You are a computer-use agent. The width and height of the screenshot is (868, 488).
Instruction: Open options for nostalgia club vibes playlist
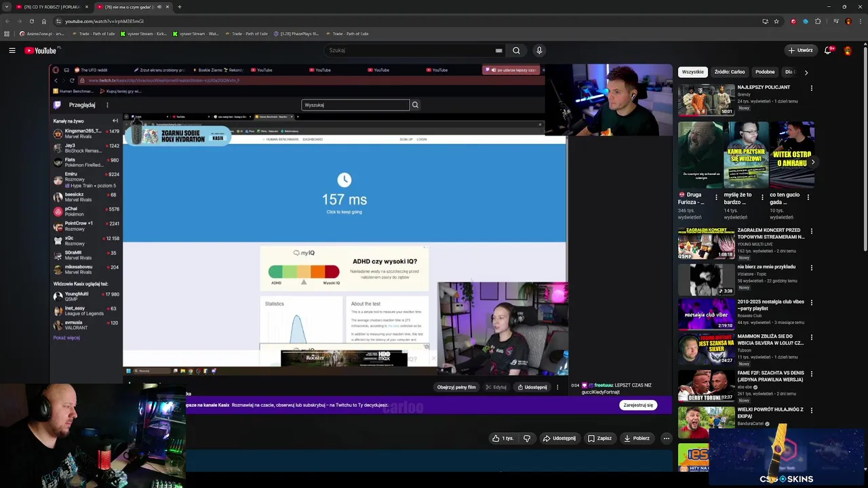point(811,302)
